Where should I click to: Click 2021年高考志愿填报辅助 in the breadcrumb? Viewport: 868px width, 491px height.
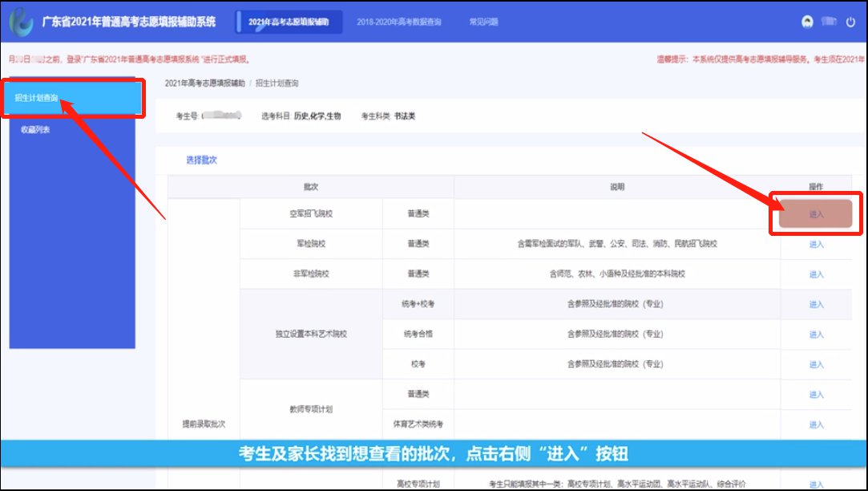(x=204, y=83)
